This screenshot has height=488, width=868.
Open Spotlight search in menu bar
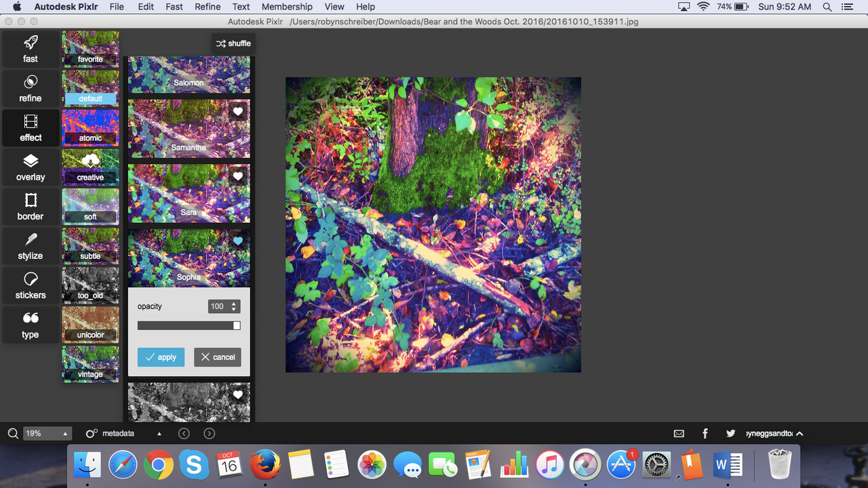click(x=827, y=7)
